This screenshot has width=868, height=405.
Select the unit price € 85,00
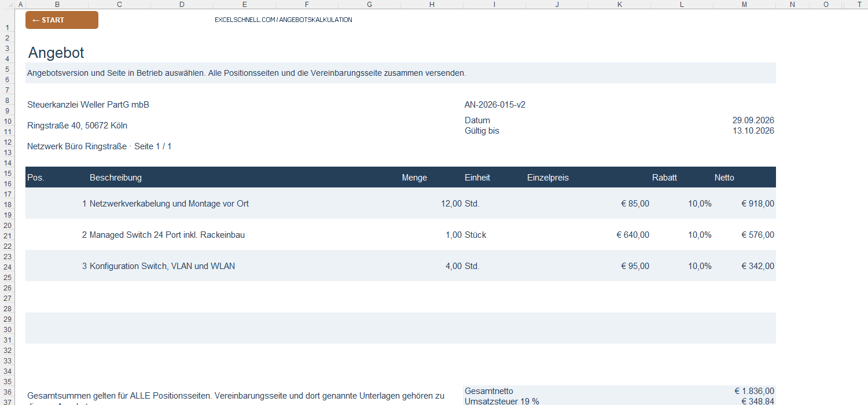(x=635, y=204)
